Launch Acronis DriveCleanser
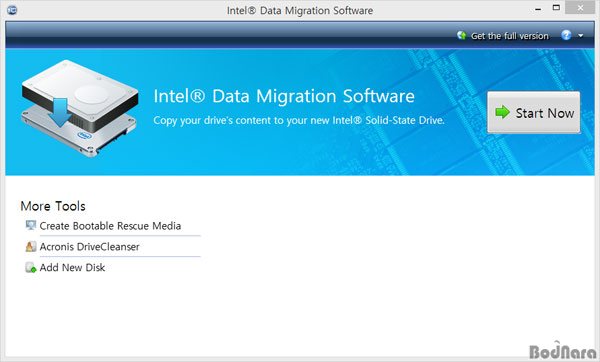 90,247
